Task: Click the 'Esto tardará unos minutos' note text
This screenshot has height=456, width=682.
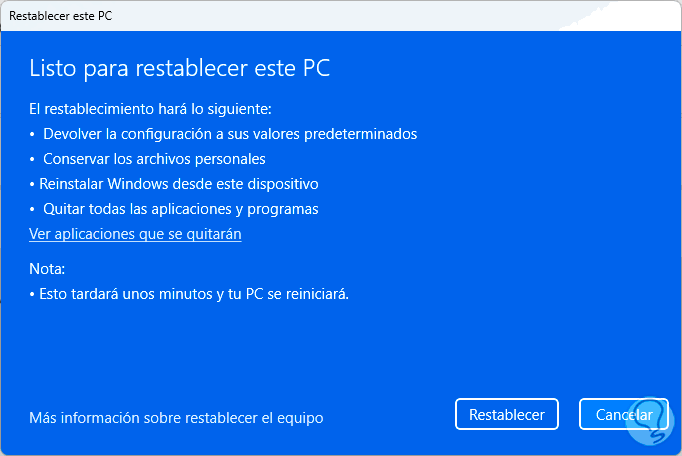Action: click(x=193, y=294)
